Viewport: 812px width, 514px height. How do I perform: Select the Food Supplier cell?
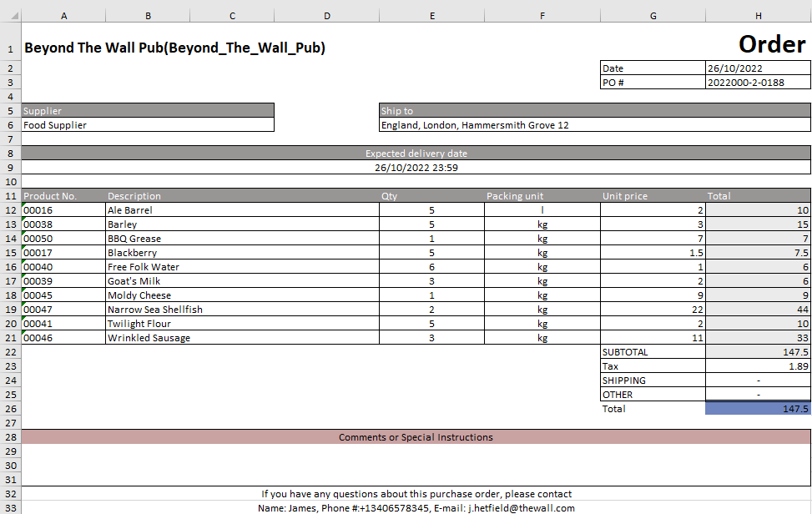click(x=148, y=125)
